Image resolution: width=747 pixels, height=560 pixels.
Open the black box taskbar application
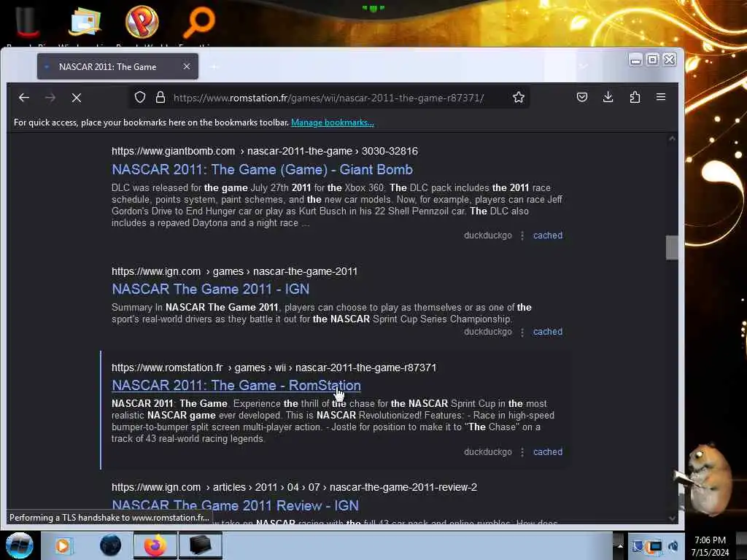click(200, 545)
